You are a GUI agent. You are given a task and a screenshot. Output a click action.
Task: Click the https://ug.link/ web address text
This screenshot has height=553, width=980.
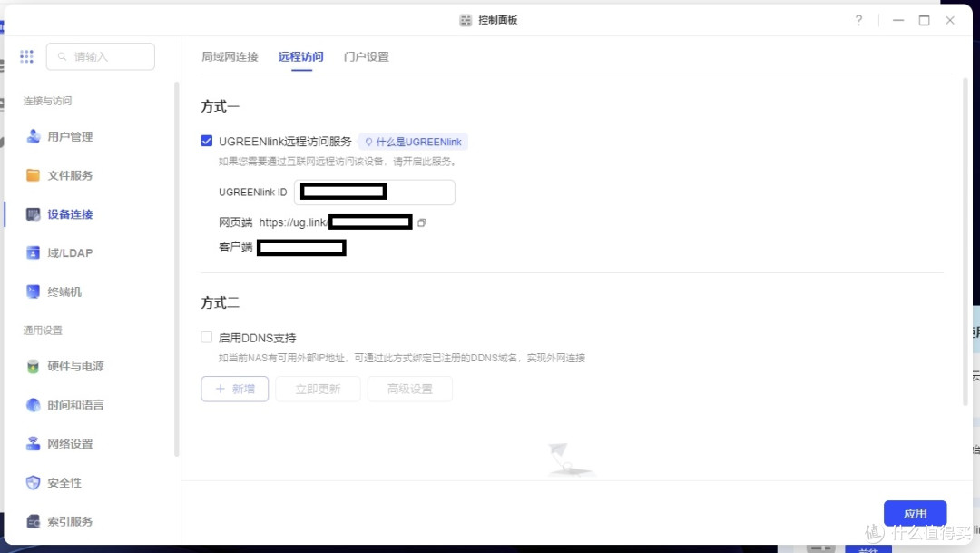coord(293,222)
